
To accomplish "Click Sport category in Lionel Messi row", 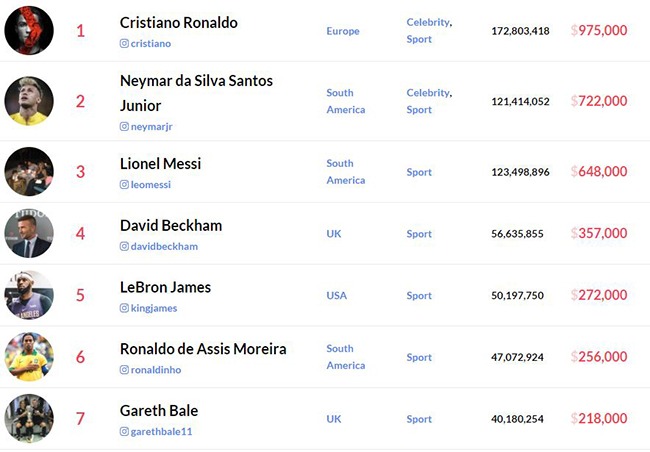I will pos(419,172).
